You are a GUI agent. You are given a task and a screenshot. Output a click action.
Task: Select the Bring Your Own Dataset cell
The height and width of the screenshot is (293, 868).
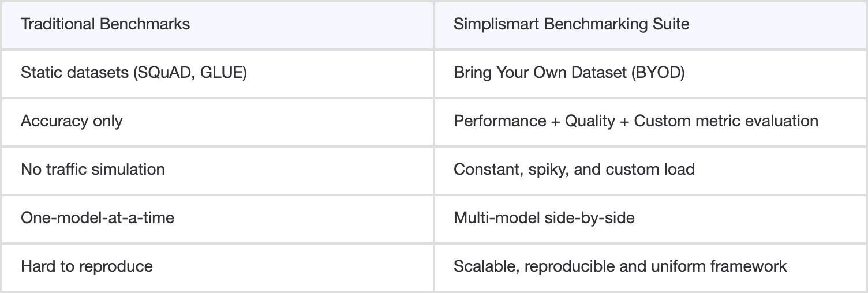(x=569, y=73)
